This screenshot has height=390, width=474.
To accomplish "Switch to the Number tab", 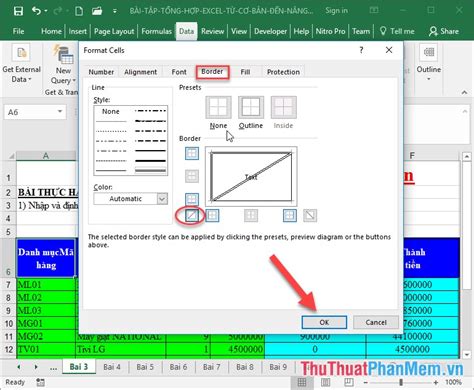I will point(101,72).
